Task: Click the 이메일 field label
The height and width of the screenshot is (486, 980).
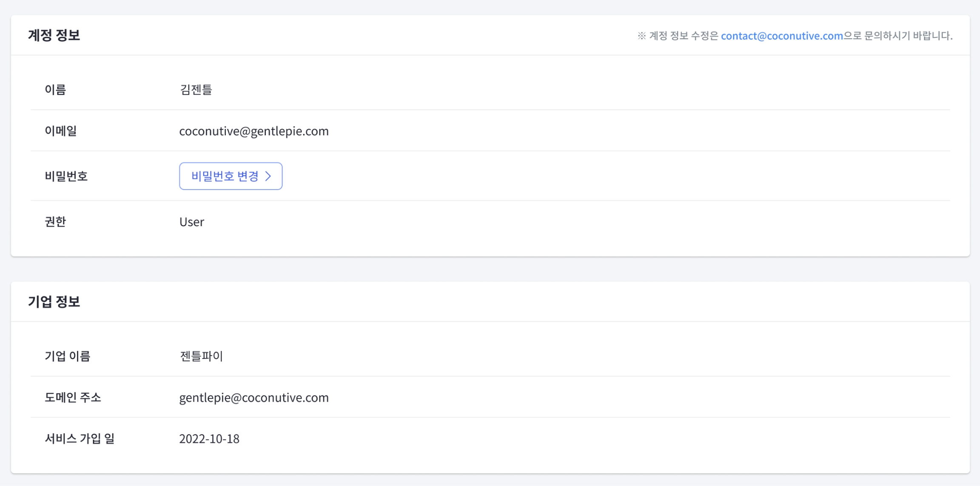Action: click(60, 131)
